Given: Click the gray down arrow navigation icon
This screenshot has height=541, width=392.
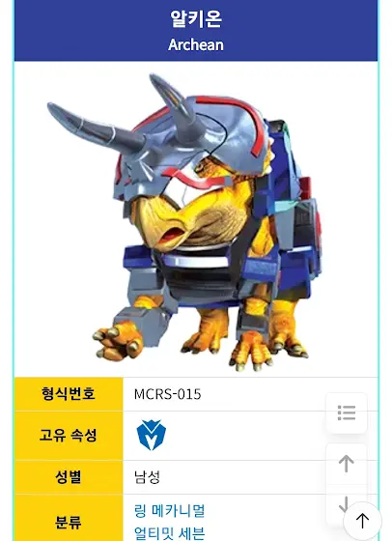Looking at the screenshot, I should pos(345,504).
